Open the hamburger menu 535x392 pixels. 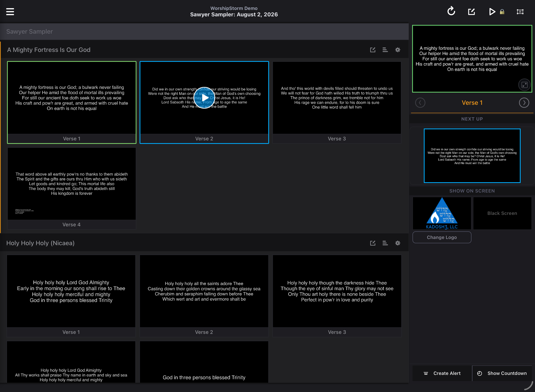(10, 11)
